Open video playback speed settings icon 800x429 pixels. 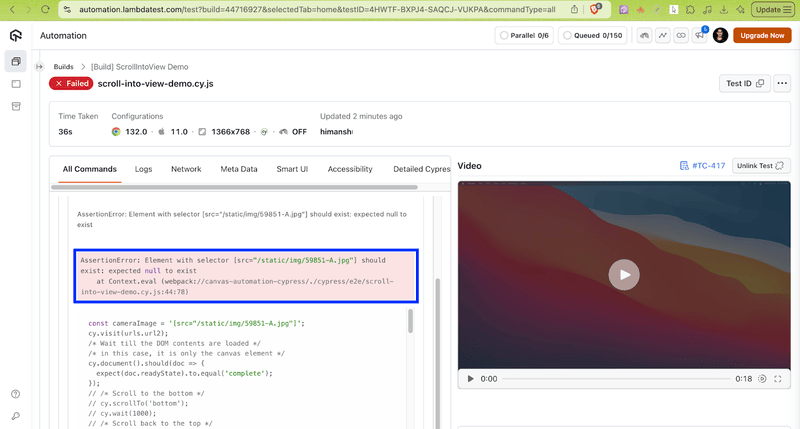[x=762, y=378]
